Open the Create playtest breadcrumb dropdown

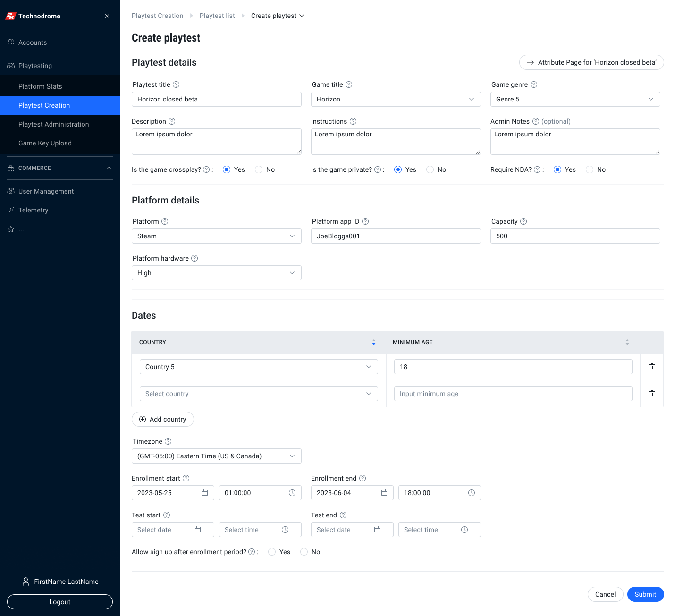(x=278, y=16)
